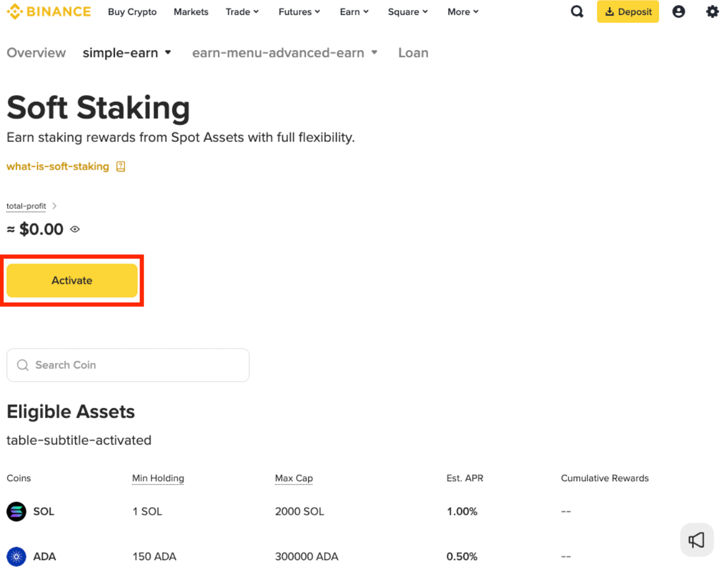Expand the Futures dropdown menu

[x=299, y=12]
